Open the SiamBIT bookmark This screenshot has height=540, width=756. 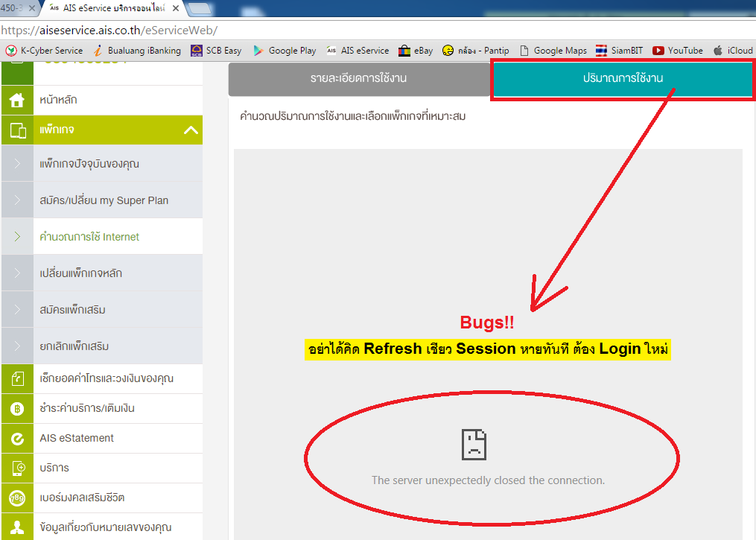click(619, 51)
